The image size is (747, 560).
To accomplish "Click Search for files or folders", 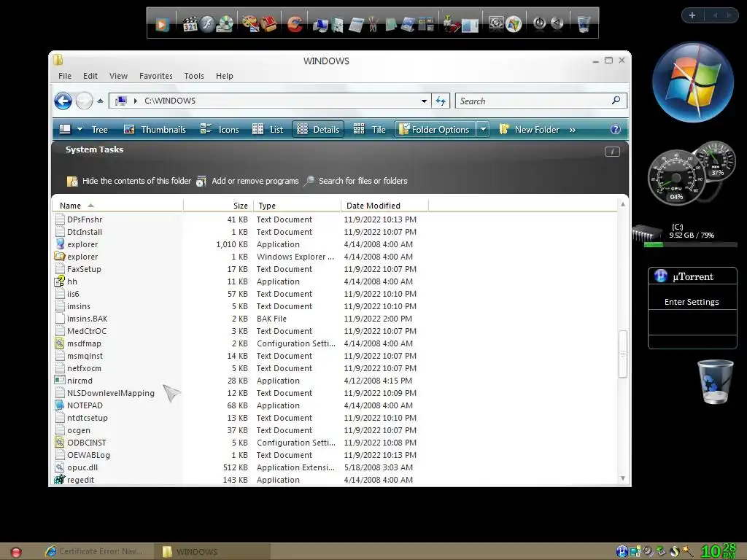I will pyautogui.click(x=355, y=181).
